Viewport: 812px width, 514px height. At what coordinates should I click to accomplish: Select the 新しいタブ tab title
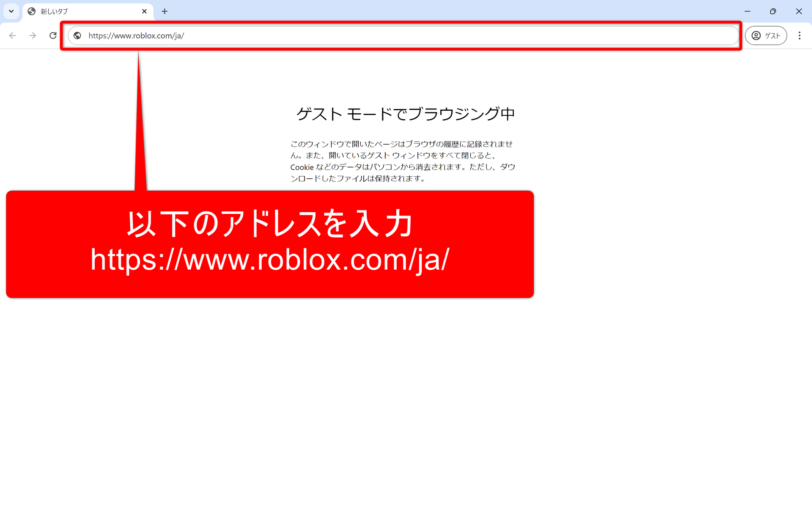point(54,11)
